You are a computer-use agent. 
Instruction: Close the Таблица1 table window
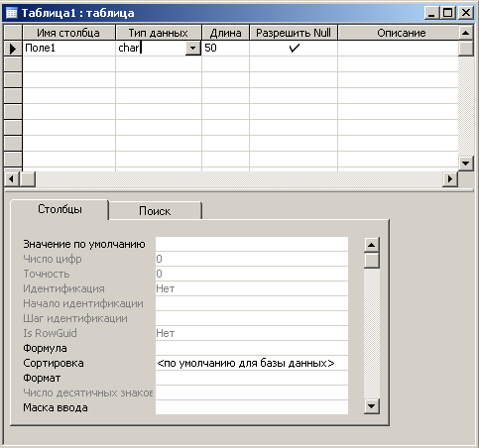pyautogui.click(x=466, y=13)
